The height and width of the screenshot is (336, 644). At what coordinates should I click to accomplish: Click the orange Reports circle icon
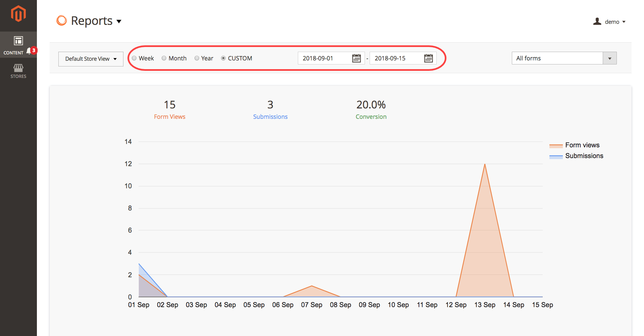[x=62, y=20]
